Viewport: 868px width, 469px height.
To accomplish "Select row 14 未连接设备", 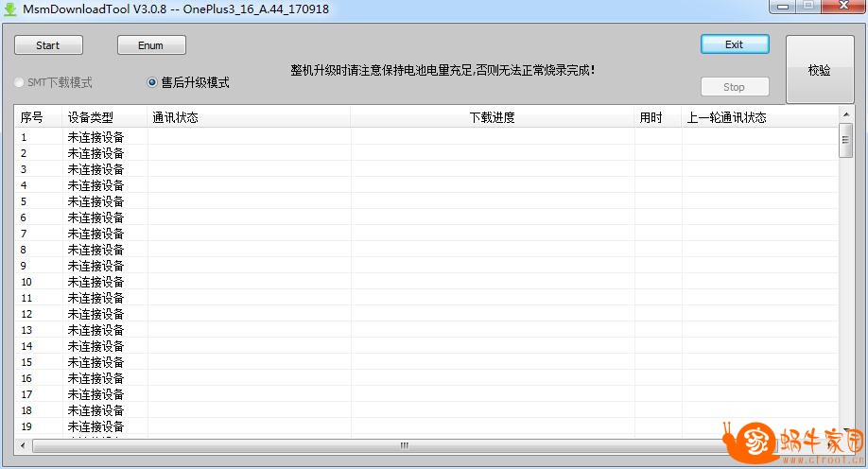I will 426,345.
